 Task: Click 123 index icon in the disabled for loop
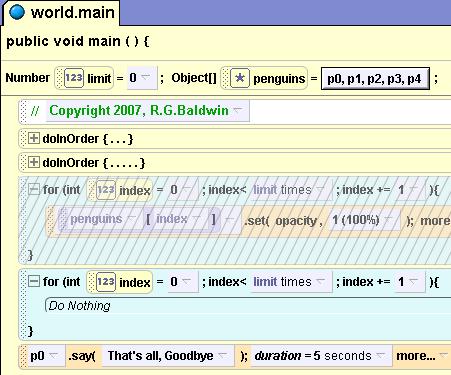(x=106, y=190)
